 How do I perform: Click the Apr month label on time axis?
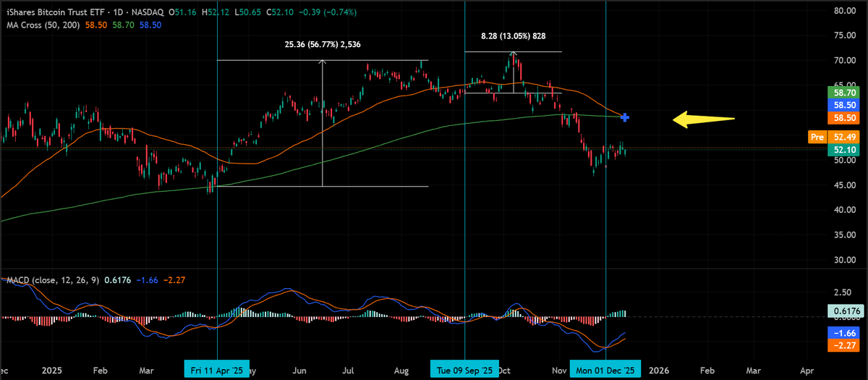[x=807, y=370]
